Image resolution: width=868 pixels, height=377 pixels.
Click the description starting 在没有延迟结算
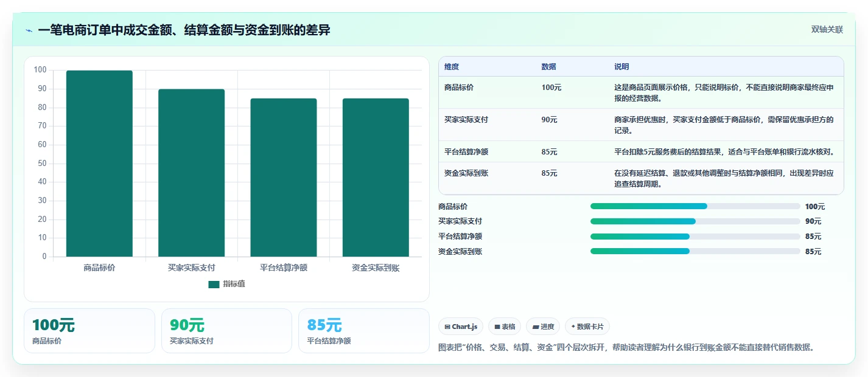(x=724, y=178)
